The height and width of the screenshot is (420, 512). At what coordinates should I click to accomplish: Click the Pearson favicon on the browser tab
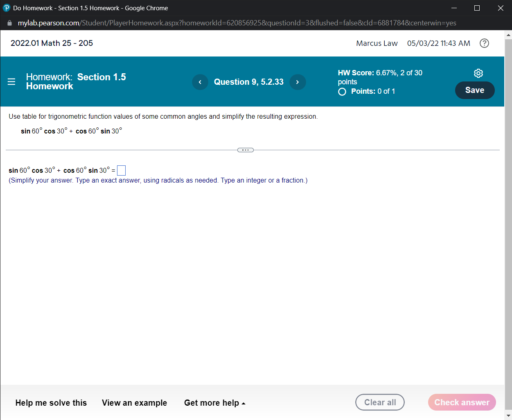pos(6,8)
